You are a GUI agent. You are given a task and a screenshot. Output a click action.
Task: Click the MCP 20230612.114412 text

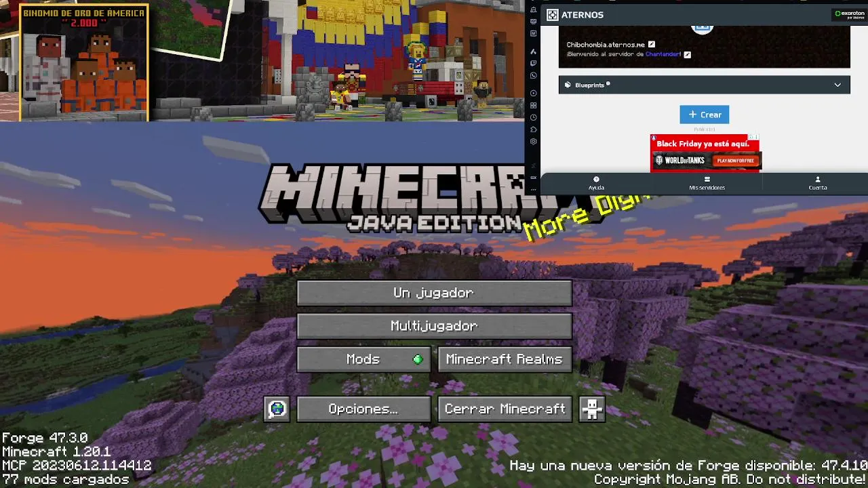pyautogui.click(x=77, y=466)
